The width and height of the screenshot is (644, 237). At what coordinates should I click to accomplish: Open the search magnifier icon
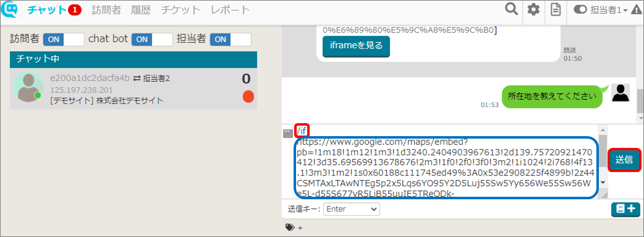pyautogui.click(x=511, y=10)
